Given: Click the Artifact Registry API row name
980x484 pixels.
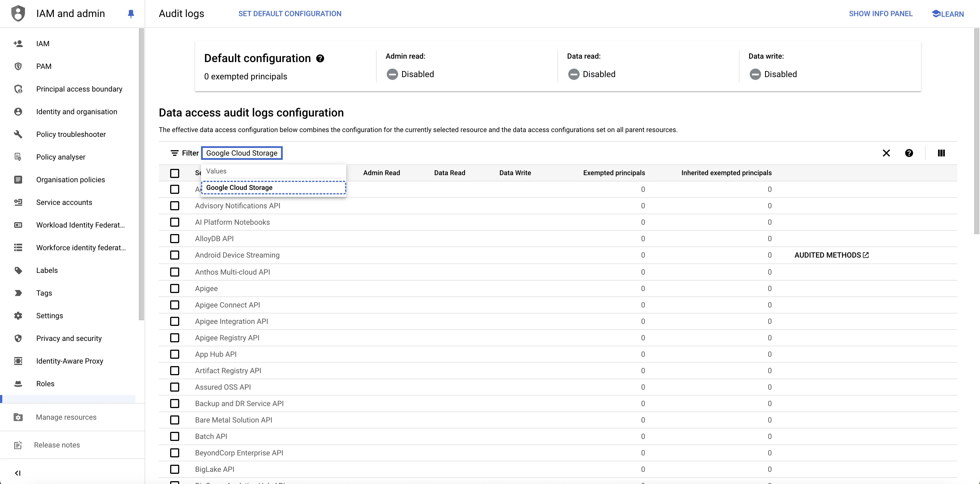Looking at the screenshot, I should click(228, 371).
